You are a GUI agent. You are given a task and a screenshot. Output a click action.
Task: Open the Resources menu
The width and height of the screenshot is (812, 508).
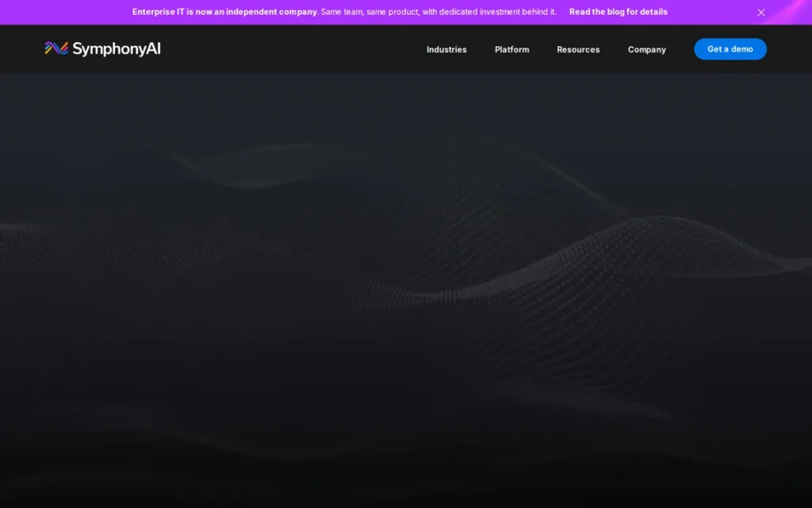pos(578,49)
